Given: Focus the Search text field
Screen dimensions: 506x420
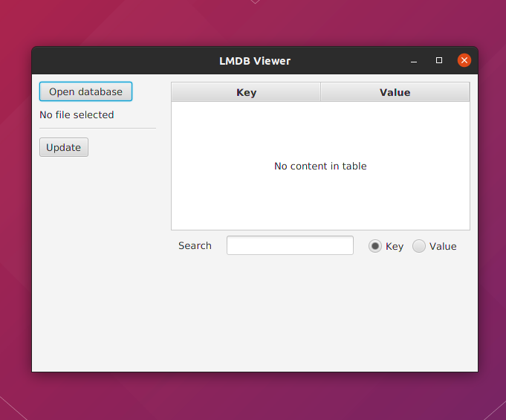Looking at the screenshot, I should tap(290, 245).
